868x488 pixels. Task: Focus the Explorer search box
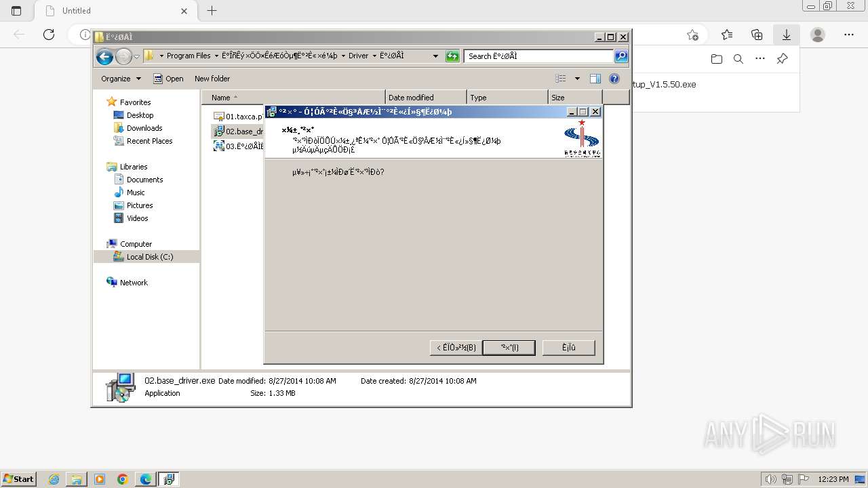(x=540, y=56)
